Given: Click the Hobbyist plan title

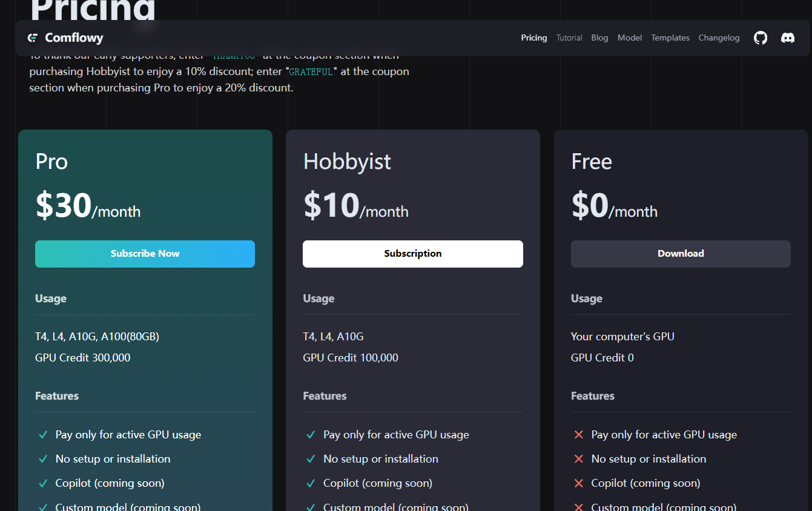Looking at the screenshot, I should pyautogui.click(x=347, y=162).
